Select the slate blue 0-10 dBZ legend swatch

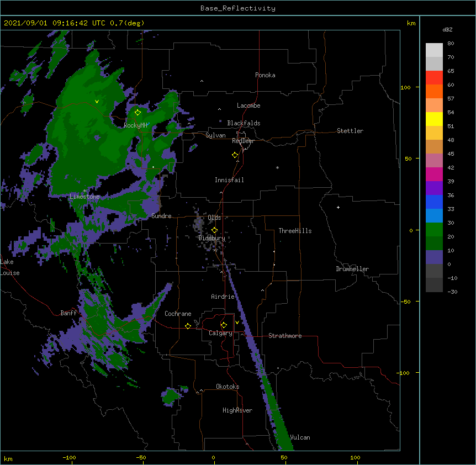click(x=434, y=257)
